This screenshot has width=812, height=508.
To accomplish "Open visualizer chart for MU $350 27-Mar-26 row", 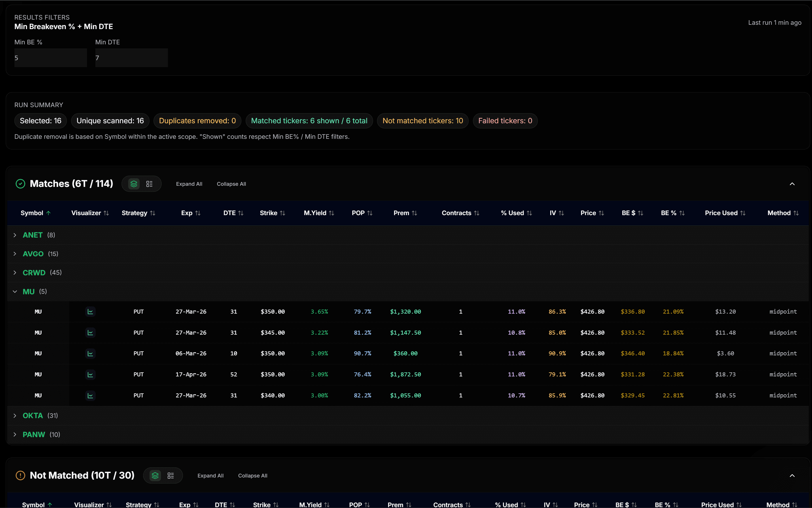I will pos(90,312).
